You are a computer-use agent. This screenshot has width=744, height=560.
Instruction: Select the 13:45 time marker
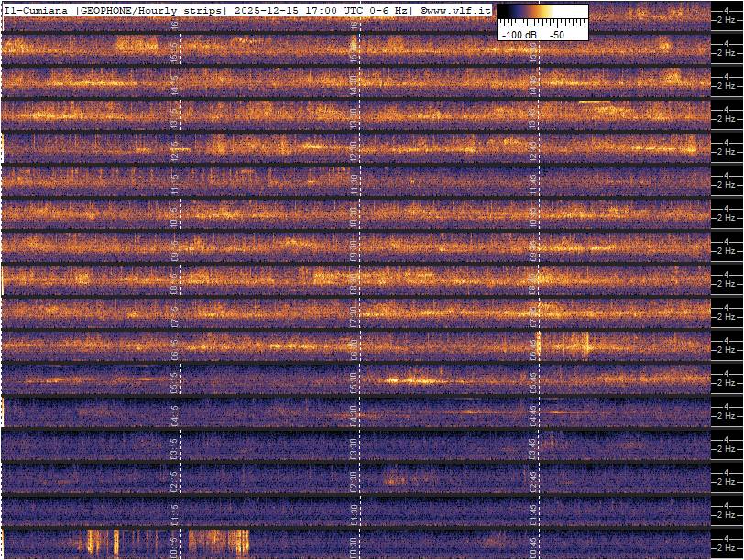[532, 116]
